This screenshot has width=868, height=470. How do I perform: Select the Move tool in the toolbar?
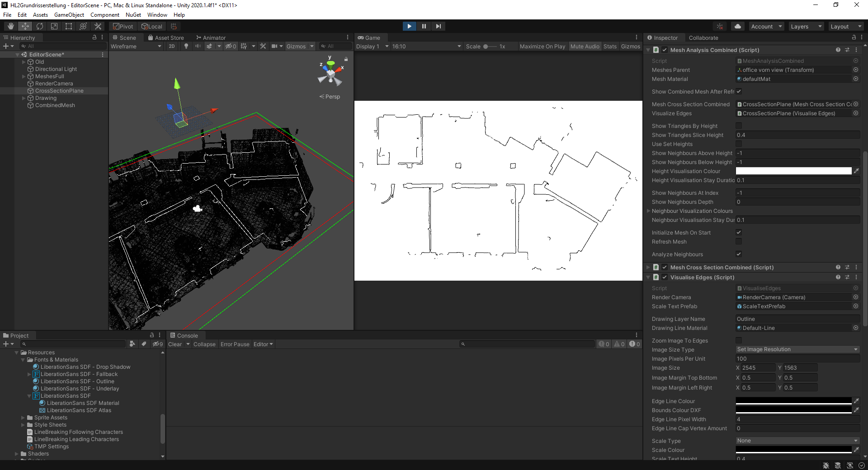click(x=25, y=26)
